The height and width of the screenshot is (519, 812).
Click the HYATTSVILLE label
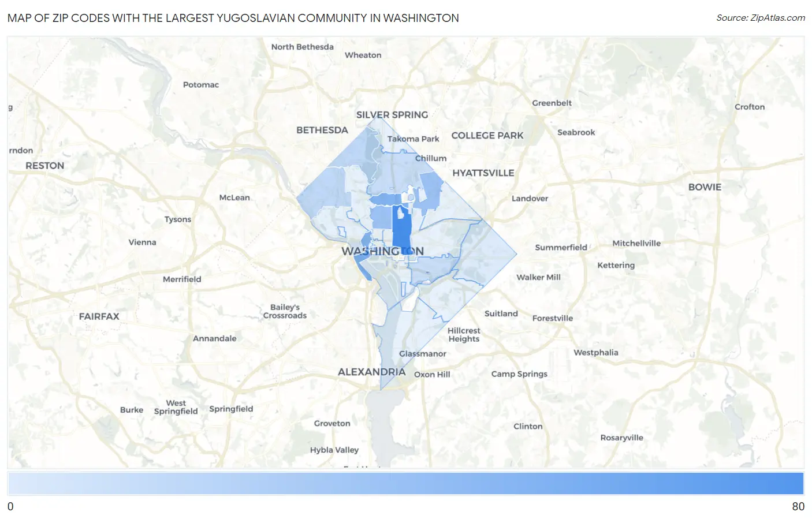[x=483, y=173]
